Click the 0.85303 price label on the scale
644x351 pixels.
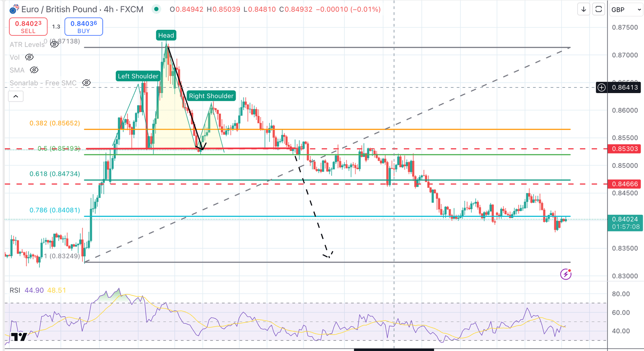(624, 149)
